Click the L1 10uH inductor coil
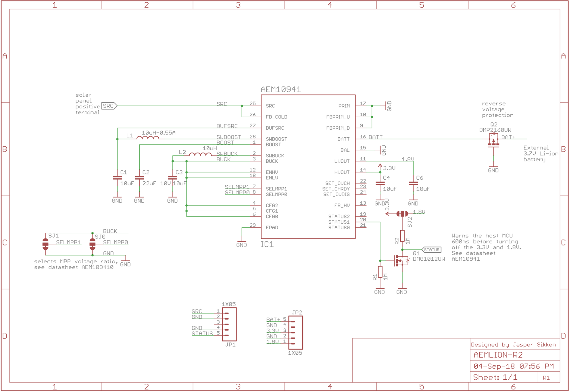Image resolution: width=569 pixels, height=392 pixels. [x=148, y=138]
